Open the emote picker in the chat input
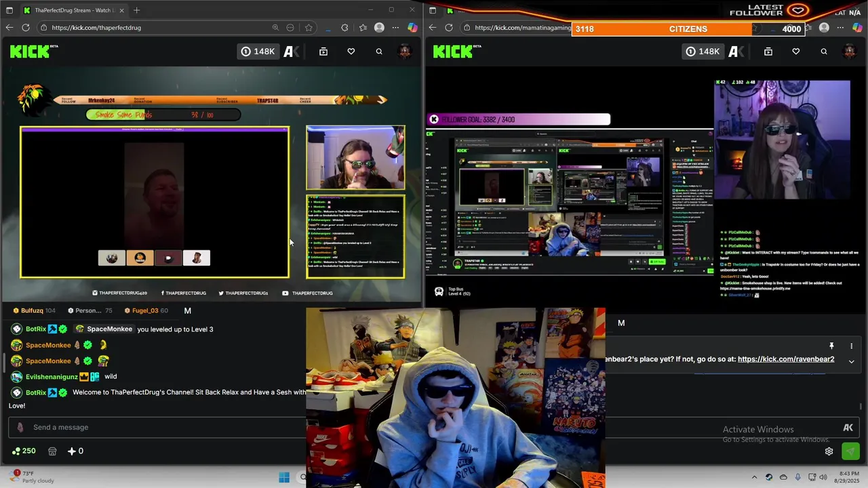The height and width of the screenshot is (488, 868). (20, 427)
